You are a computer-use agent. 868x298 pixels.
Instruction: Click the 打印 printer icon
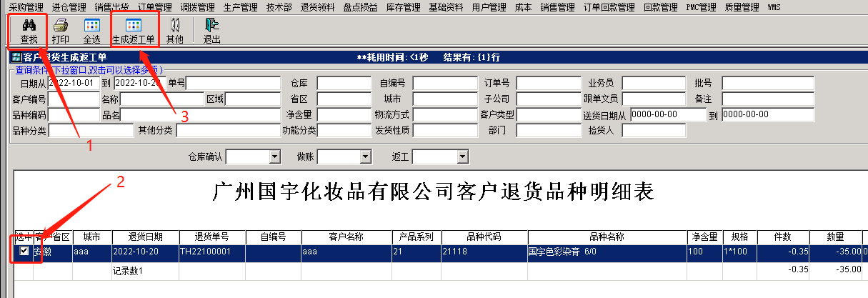pos(61,25)
